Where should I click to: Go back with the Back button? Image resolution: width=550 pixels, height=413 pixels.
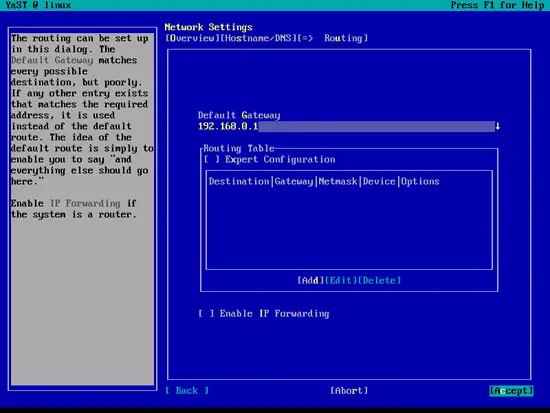coord(187,391)
